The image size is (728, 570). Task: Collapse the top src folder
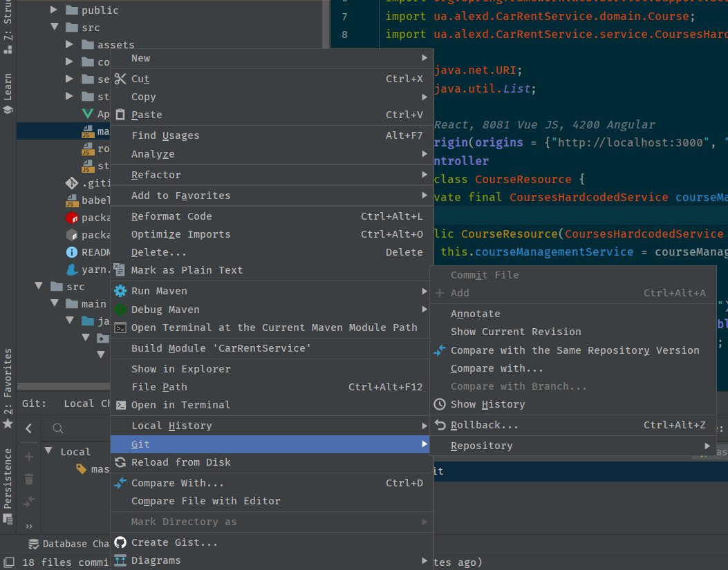[55, 28]
